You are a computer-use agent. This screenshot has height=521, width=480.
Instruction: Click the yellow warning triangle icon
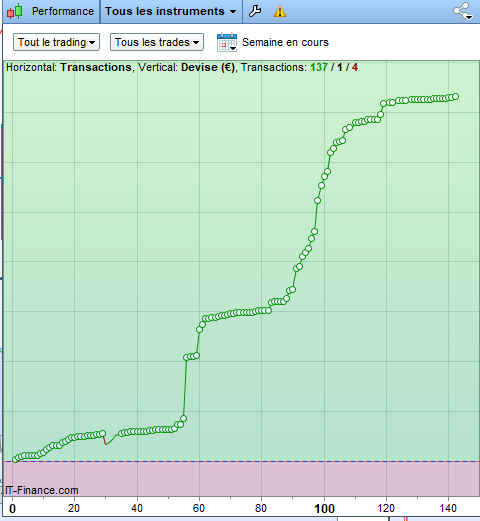pos(280,11)
